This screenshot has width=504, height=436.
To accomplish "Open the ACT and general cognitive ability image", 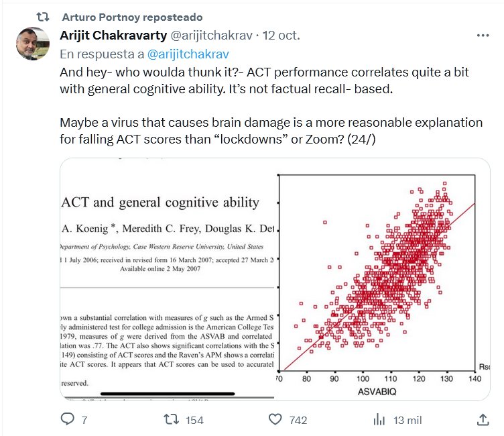I will pyautogui.click(x=168, y=278).
